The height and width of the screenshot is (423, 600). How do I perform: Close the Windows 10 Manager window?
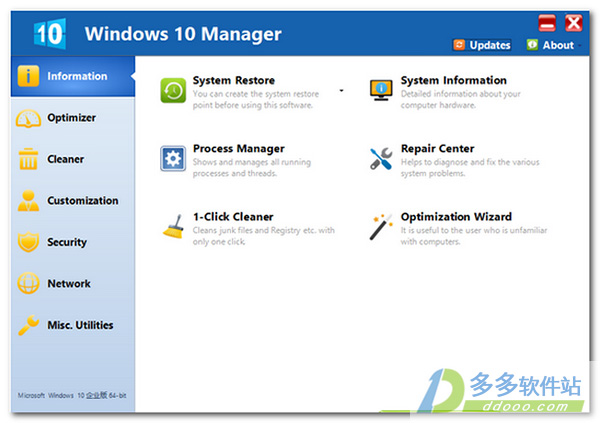pos(574,23)
